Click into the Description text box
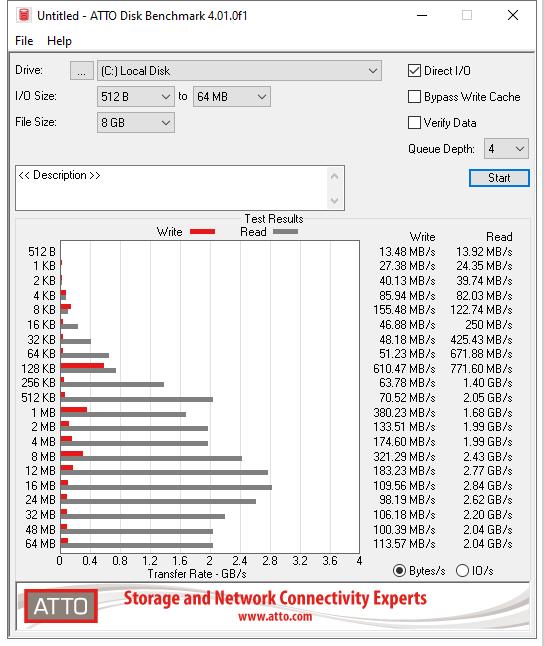The height and width of the screenshot is (646, 544). point(171,188)
